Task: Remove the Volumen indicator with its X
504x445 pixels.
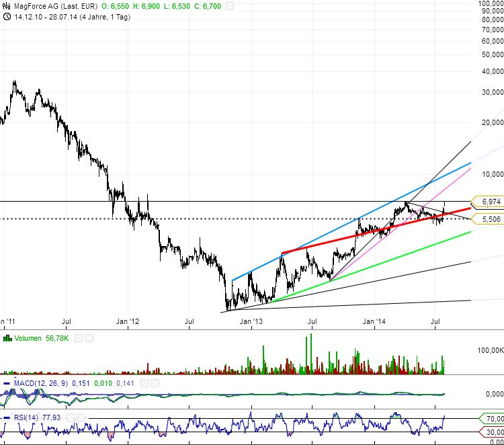Action: point(89,338)
